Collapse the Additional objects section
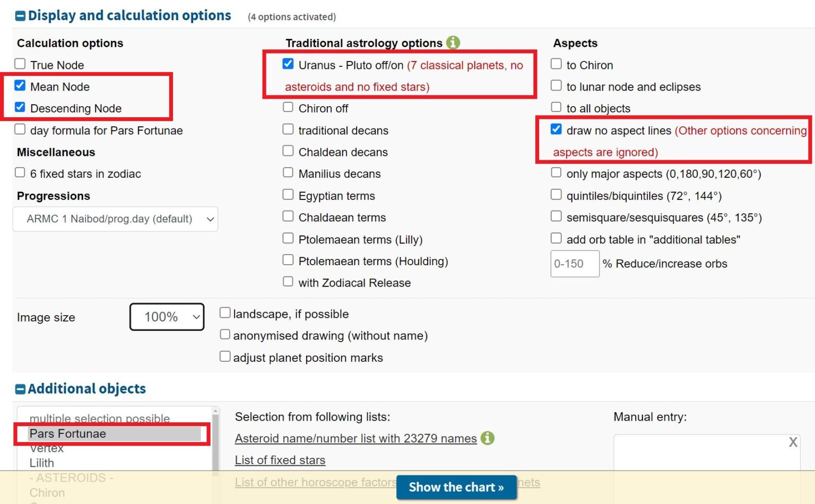Image resolution: width=815 pixels, height=504 pixels. coord(20,389)
